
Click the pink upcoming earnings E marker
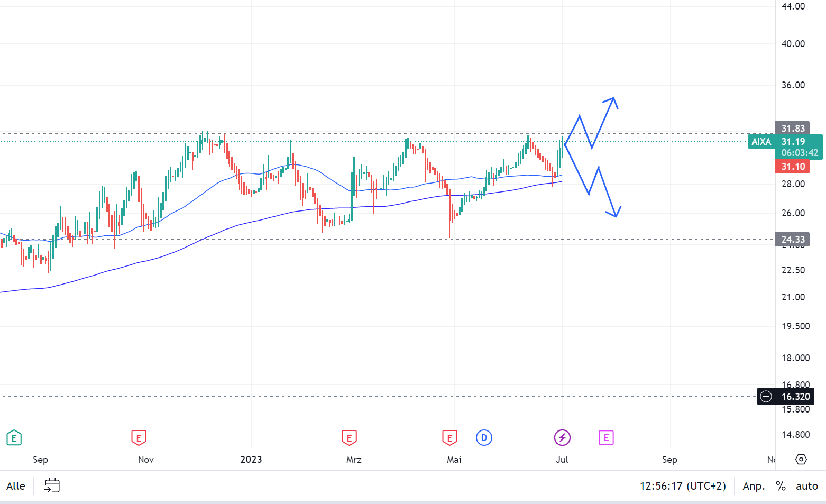click(606, 438)
